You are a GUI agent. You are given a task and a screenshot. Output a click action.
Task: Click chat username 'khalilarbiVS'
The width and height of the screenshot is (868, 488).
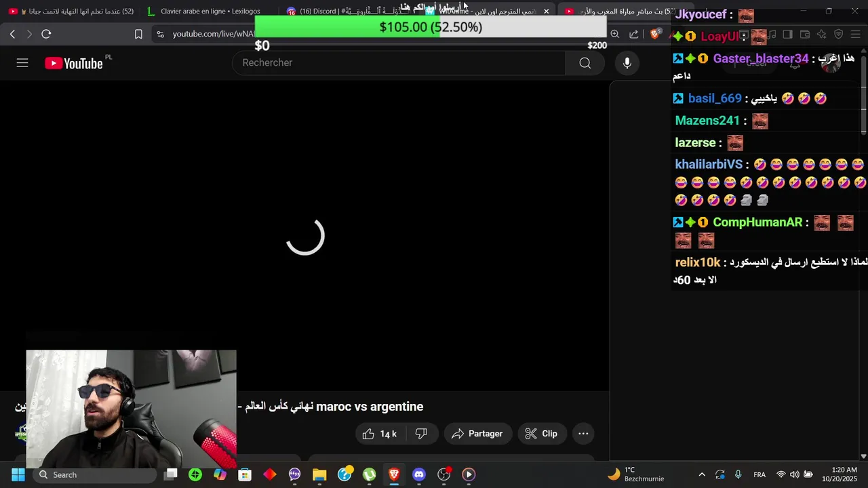pyautogui.click(x=709, y=165)
